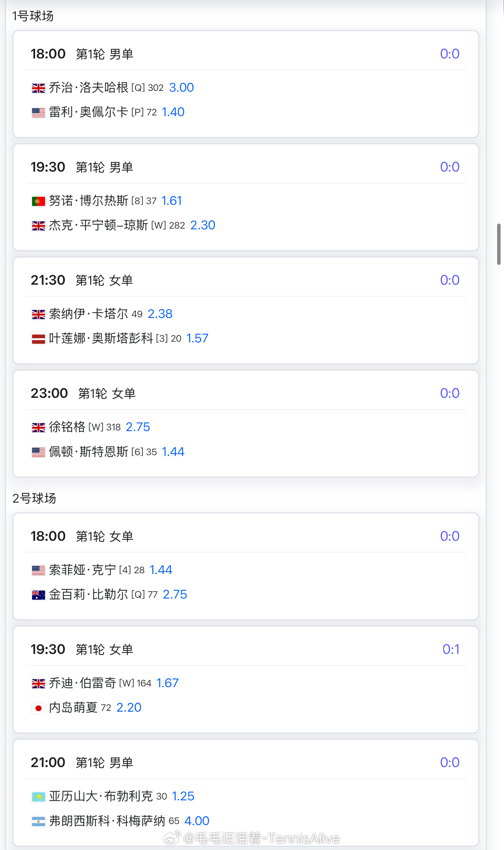
Task: Open the 0:1 score on the 19:30 女单 match
Action: coord(451,649)
